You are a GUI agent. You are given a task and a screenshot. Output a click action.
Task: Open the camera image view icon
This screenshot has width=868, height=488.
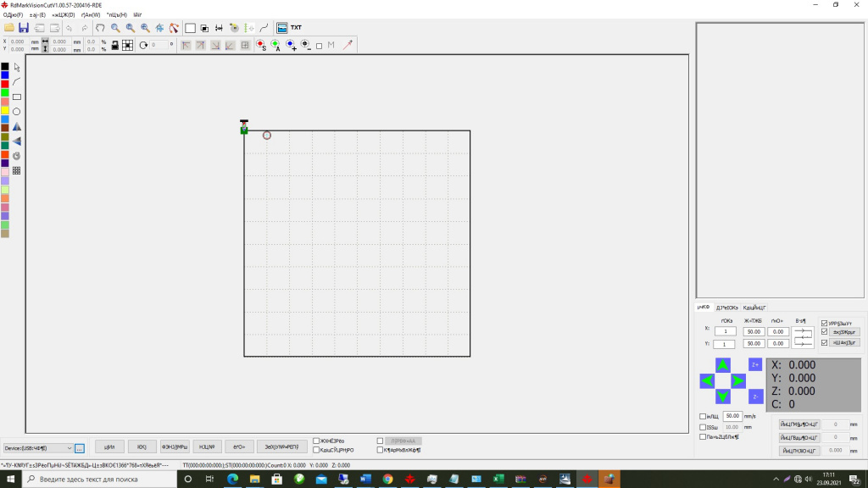(x=281, y=28)
